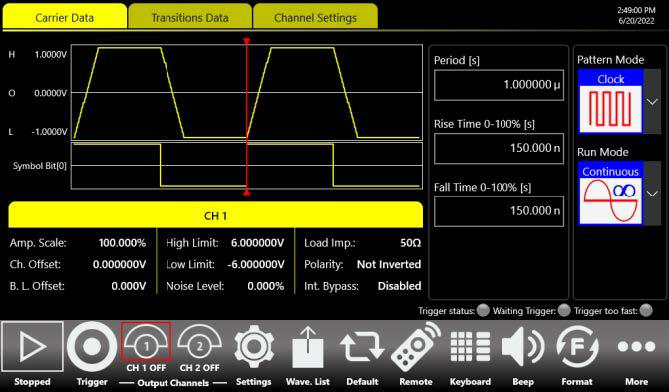Image resolution: width=669 pixels, height=392 pixels.
Task: Select the Clock pattern mode thumbnail
Action: point(611,102)
